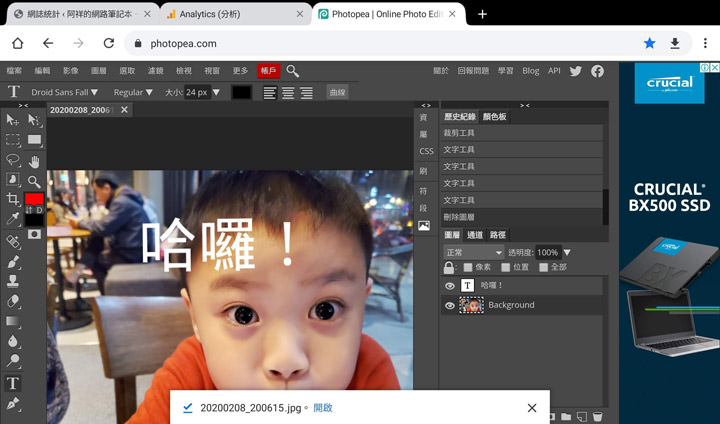This screenshot has width=720, height=424.
Task: Select the Blur droplet tool
Action: [x=12, y=341]
